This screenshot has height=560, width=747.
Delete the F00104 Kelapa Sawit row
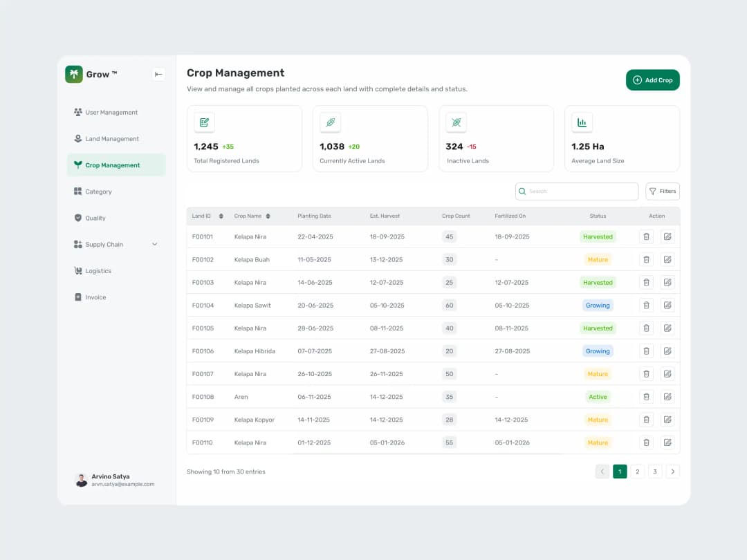(x=646, y=306)
